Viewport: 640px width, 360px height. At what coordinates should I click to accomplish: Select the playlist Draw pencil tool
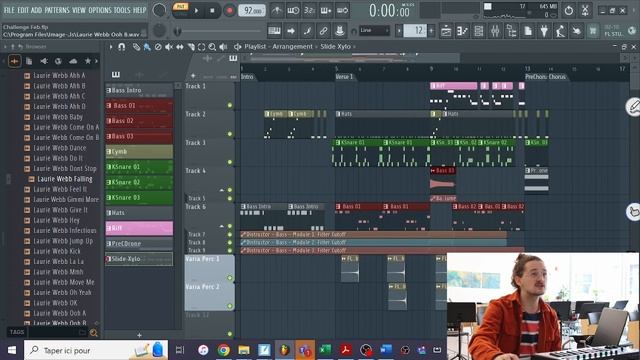136,47
